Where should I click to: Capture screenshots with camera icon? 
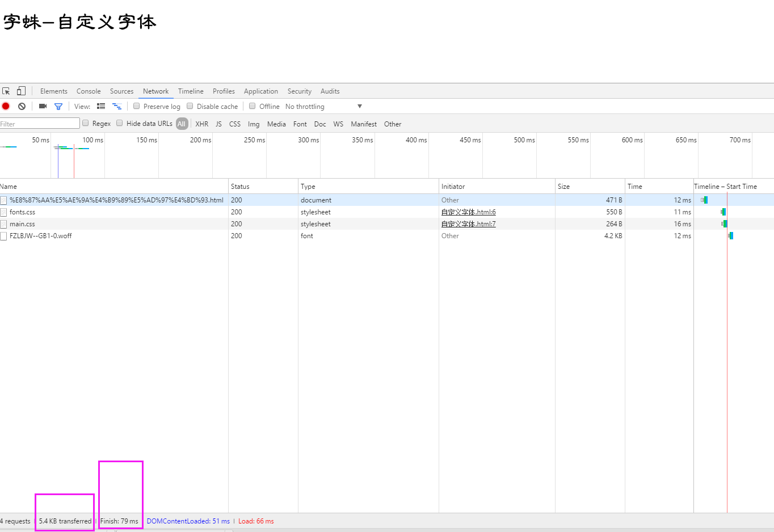[x=43, y=106]
